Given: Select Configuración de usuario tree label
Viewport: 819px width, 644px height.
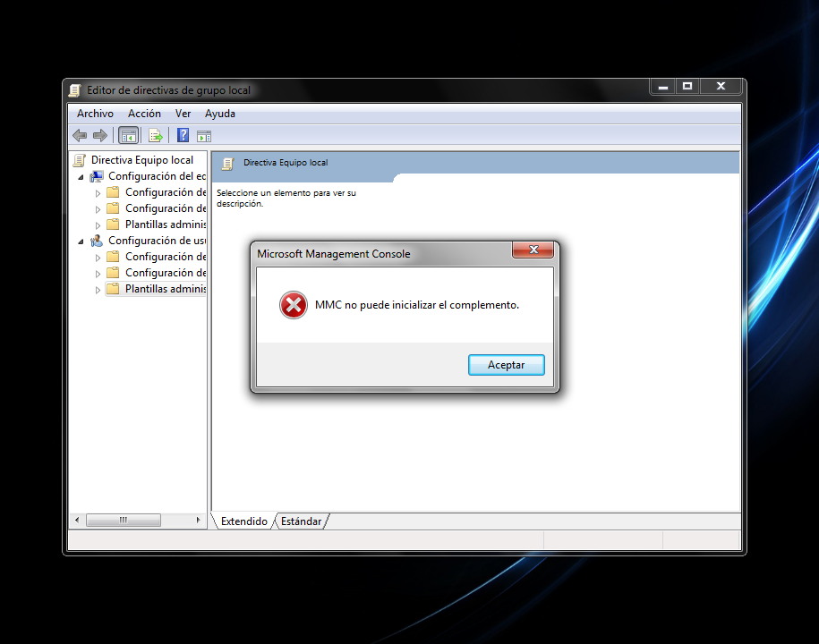Looking at the screenshot, I should click(x=158, y=241).
